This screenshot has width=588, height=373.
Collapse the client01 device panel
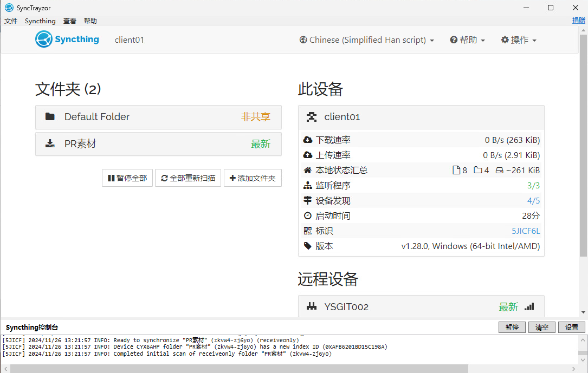(421, 117)
